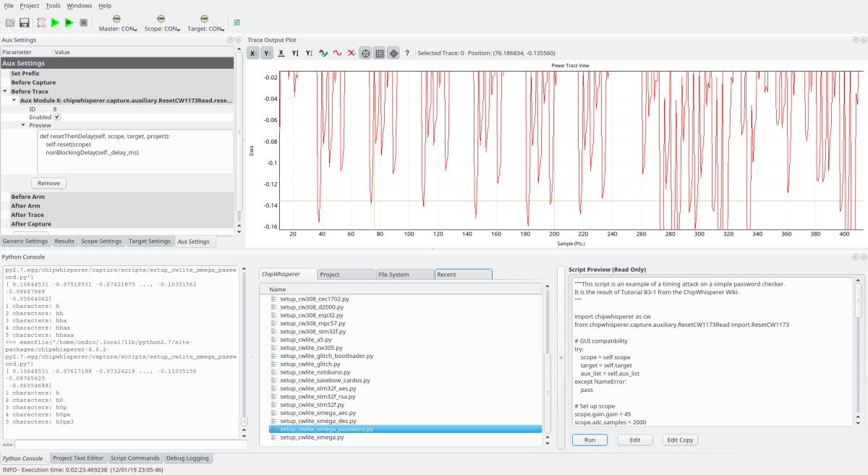Click the Python console input field
Image resolution: width=868 pixels, height=475 pixels.
point(130,445)
